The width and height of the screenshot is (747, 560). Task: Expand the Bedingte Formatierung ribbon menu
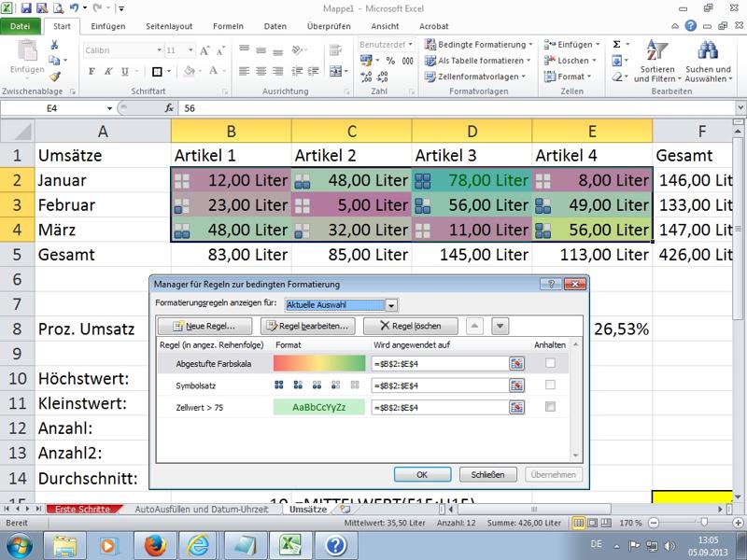[477, 44]
